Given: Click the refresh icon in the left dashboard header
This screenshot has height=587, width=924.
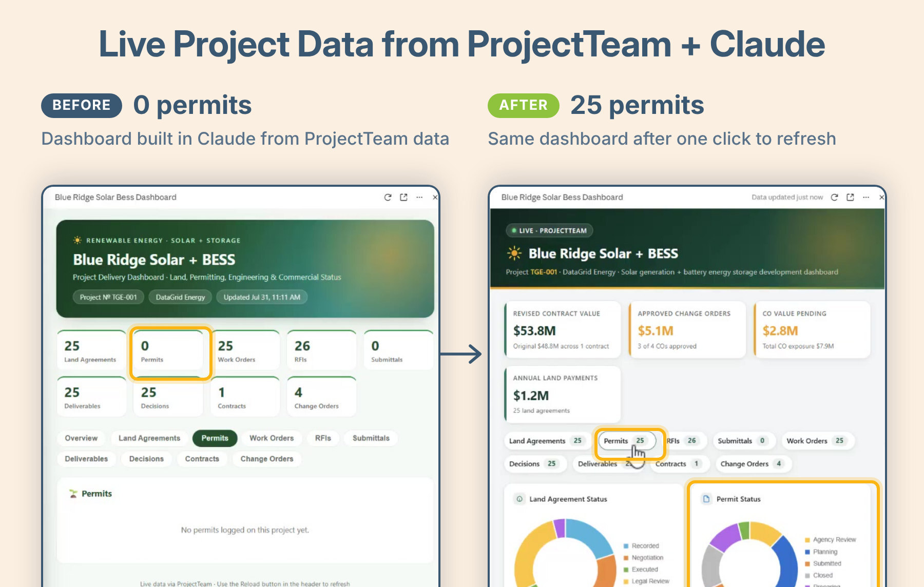Looking at the screenshot, I should [388, 197].
